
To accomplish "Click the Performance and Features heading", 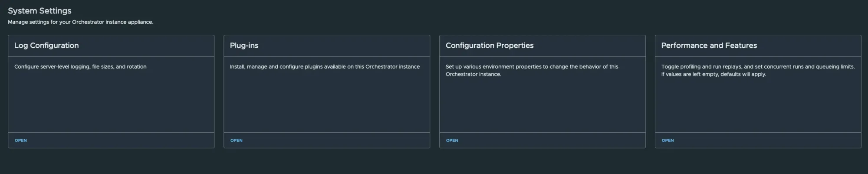I will click(709, 46).
